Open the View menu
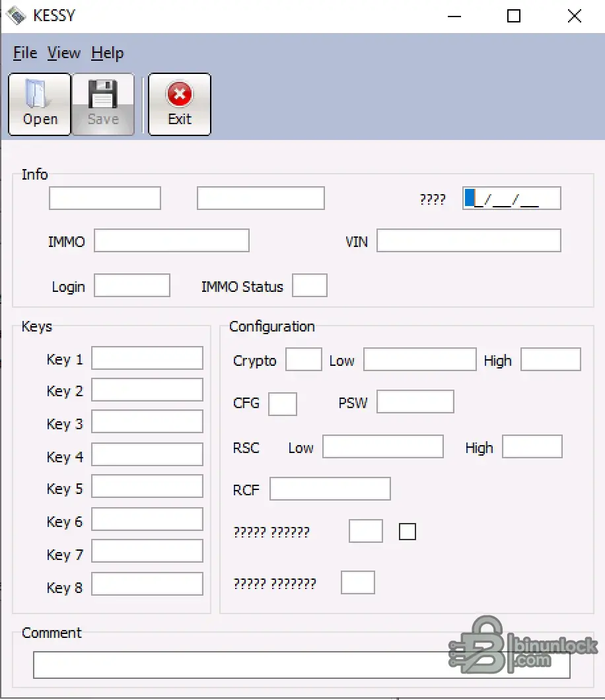The width and height of the screenshot is (605, 700). pyautogui.click(x=64, y=53)
